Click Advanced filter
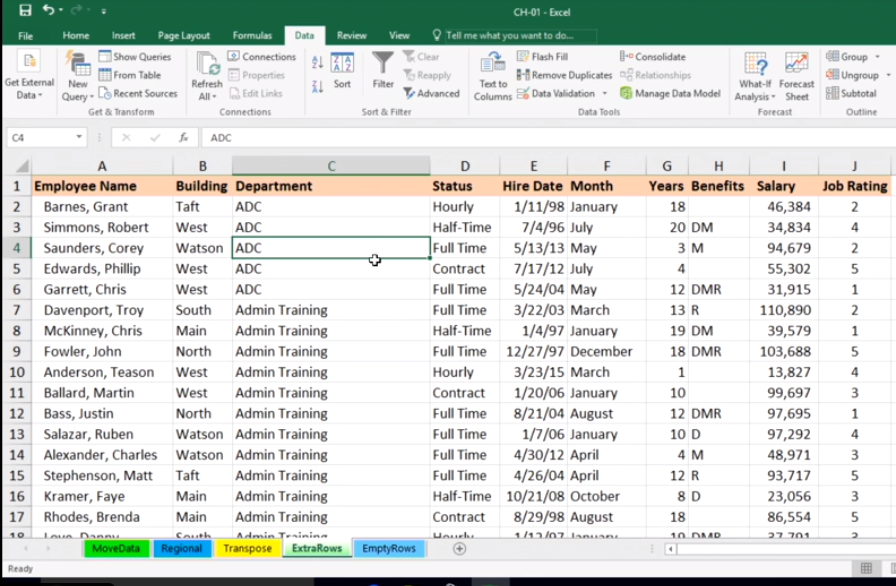The height and width of the screenshot is (586, 896). tap(431, 93)
